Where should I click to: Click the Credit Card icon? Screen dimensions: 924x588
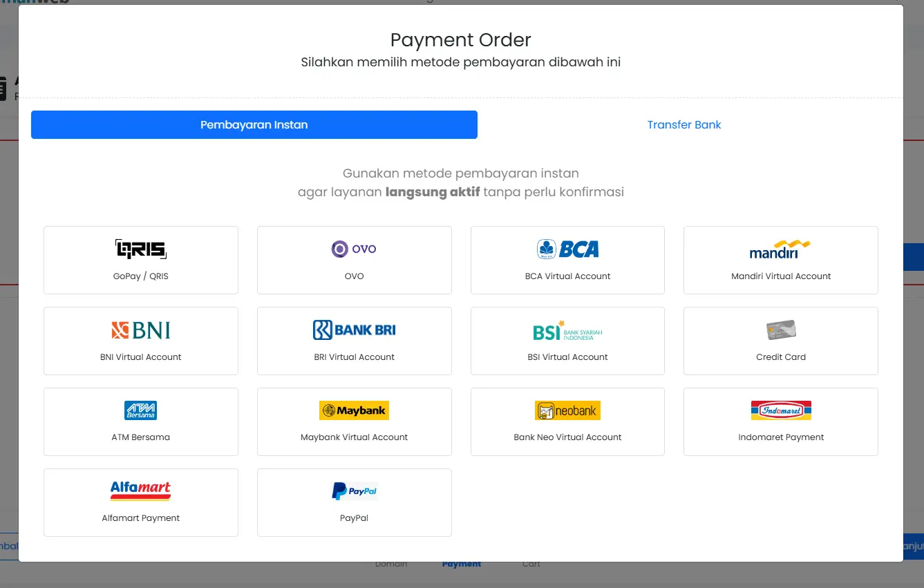point(781,330)
